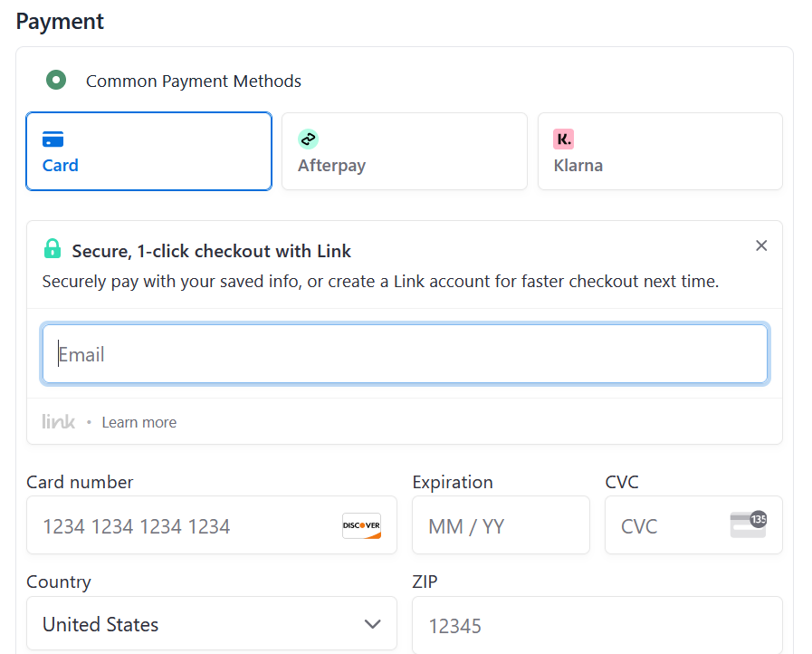
Task: Click the Discover card brand icon
Action: click(x=361, y=525)
